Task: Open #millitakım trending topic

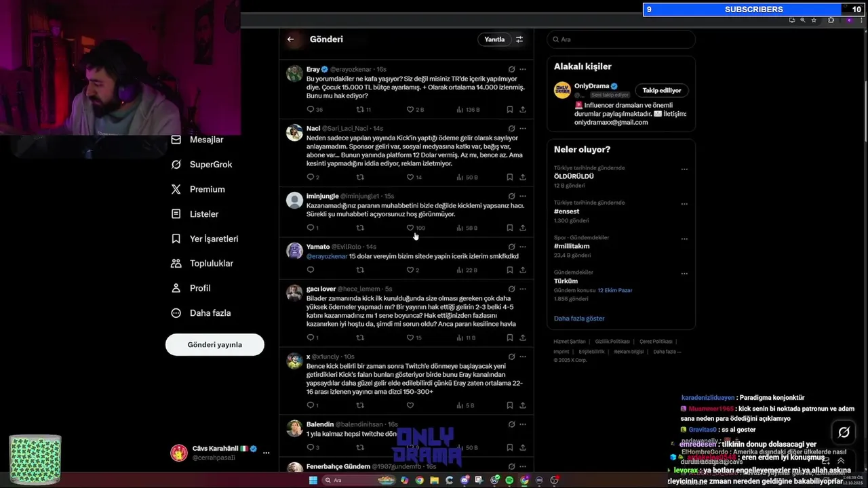Action: click(x=572, y=246)
